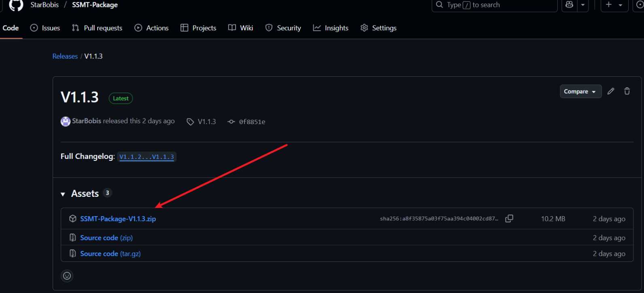This screenshot has width=644, height=293.
Task: Collapse the Assets section
Action: pos(63,194)
